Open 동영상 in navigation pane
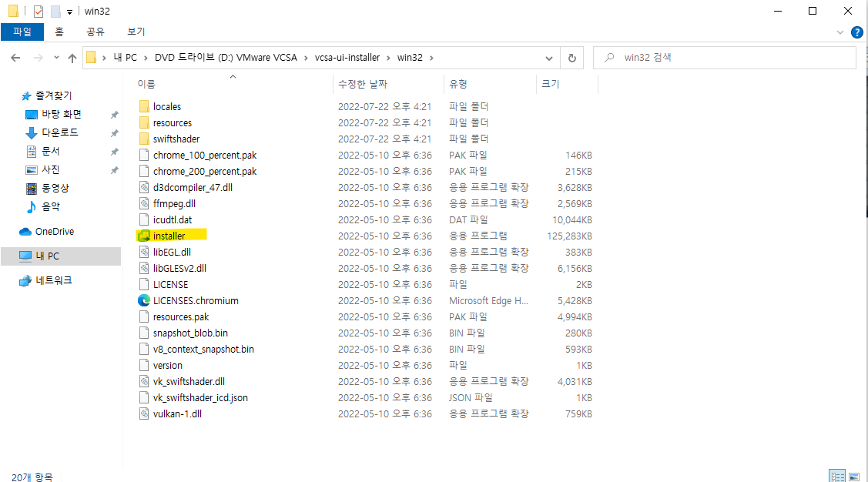This screenshot has width=868, height=482. coord(55,188)
